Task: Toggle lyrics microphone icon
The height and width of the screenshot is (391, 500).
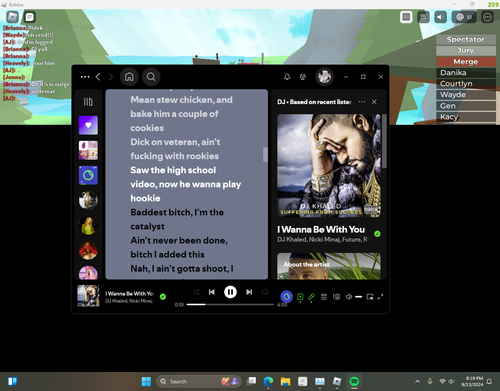Action: 312,297
